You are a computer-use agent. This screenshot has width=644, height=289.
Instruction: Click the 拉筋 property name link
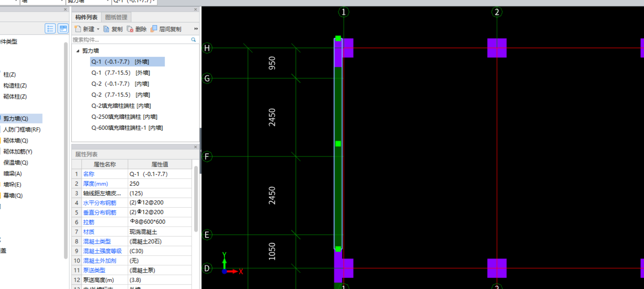coord(89,222)
